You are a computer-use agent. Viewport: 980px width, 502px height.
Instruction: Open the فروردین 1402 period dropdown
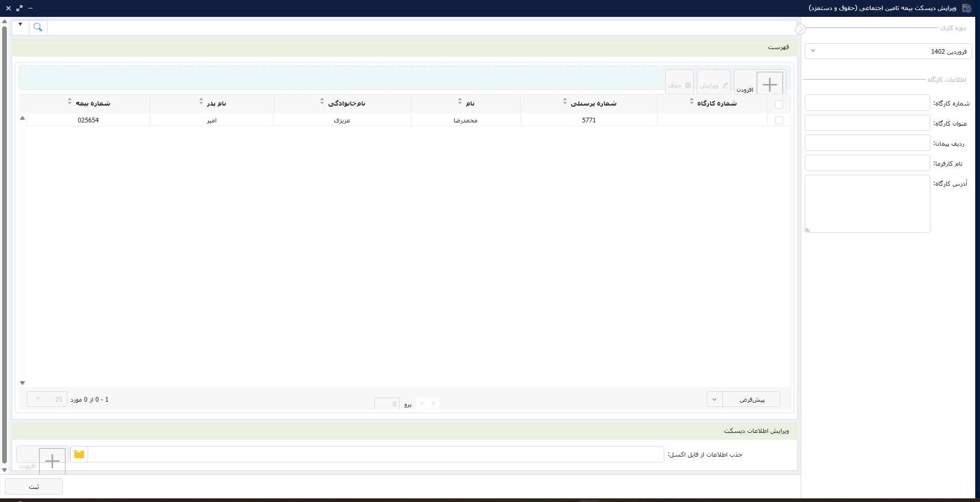[888, 51]
